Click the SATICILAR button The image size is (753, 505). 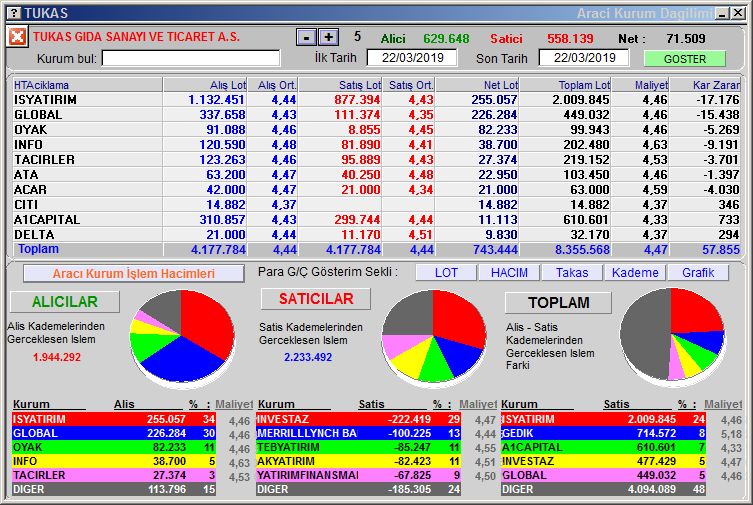(316, 299)
